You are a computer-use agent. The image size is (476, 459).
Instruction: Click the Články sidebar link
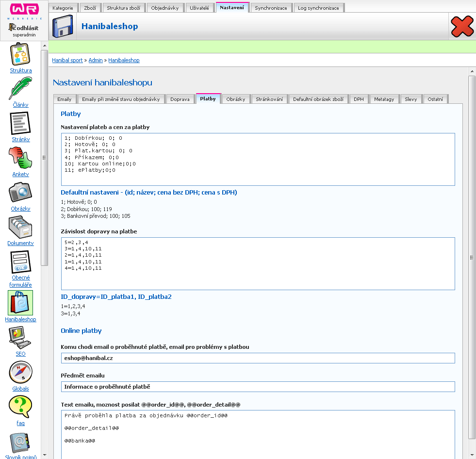click(x=21, y=105)
